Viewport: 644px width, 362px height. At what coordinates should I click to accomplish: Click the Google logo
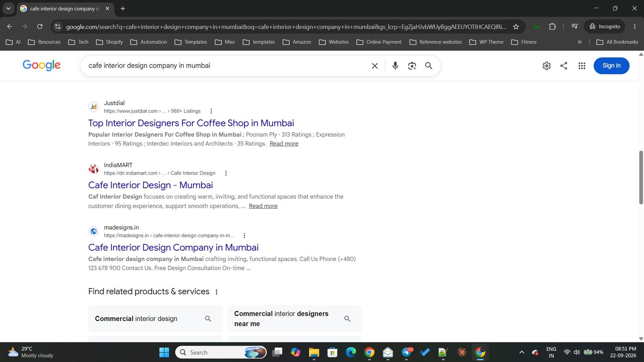pos(41,65)
